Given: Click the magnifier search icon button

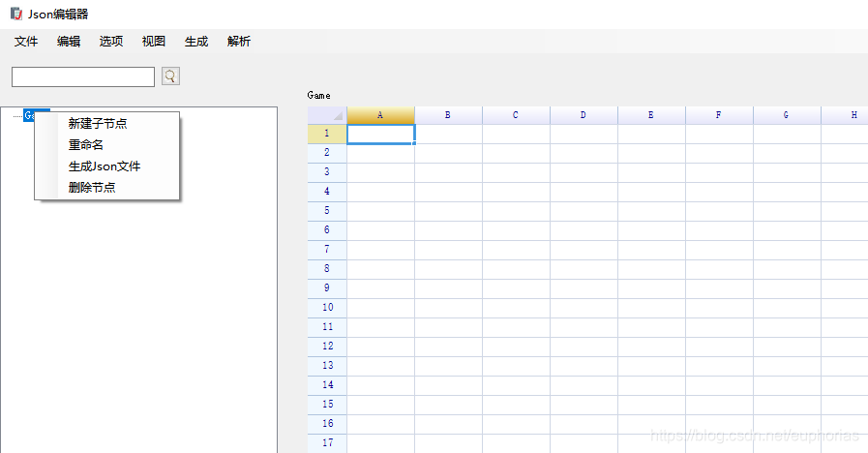Looking at the screenshot, I should pyautogui.click(x=170, y=76).
